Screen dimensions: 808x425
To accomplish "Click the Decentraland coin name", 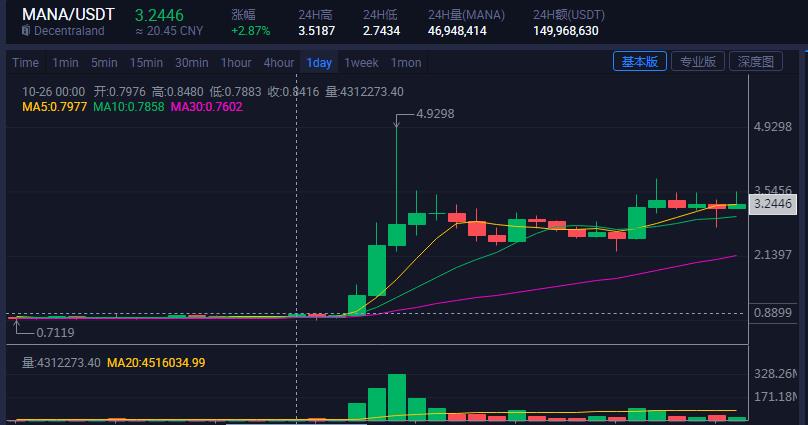I will (69, 31).
